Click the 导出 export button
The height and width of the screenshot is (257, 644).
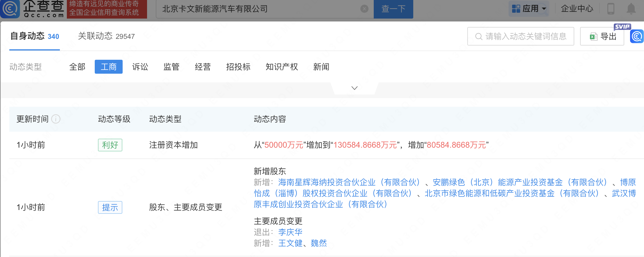click(x=602, y=36)
